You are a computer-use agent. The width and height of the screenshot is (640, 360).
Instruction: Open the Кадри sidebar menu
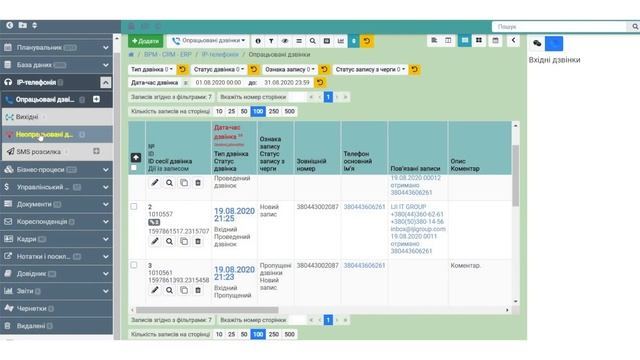pos(56,239)
